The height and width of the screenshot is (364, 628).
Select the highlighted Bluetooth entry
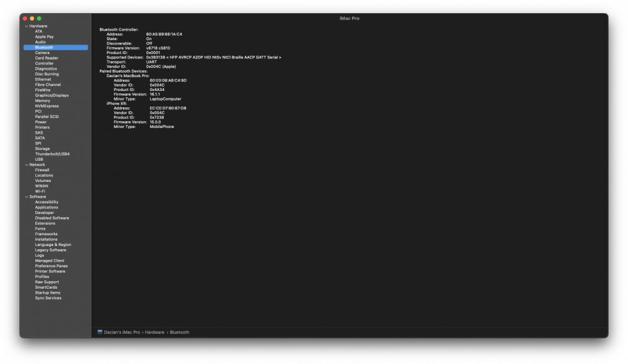(56, 47)
